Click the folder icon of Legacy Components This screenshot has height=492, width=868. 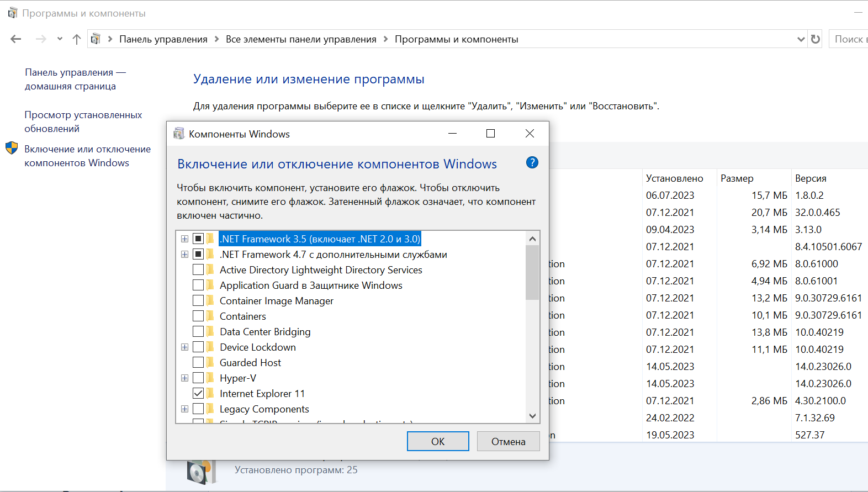[x=210, y=409]
